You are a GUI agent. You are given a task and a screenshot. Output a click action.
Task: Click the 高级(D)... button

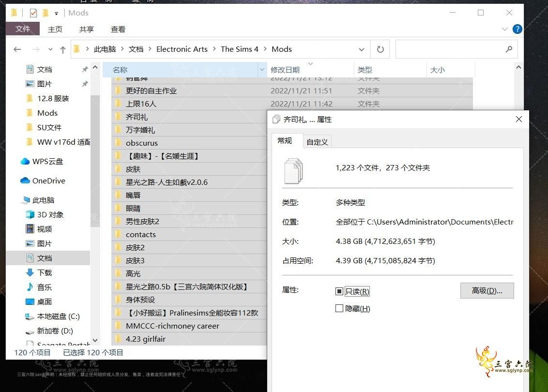[x=487, y=291]
